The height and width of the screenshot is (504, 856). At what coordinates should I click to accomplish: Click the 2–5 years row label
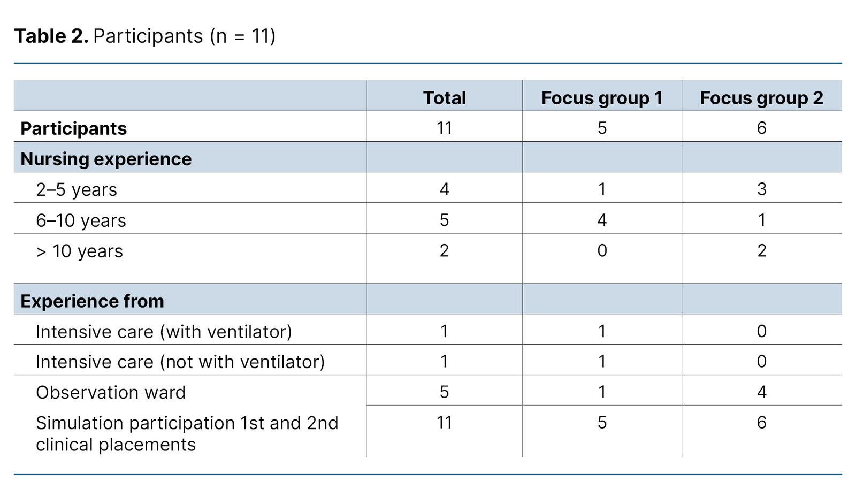pyautogui.click(x=77, y=189)
